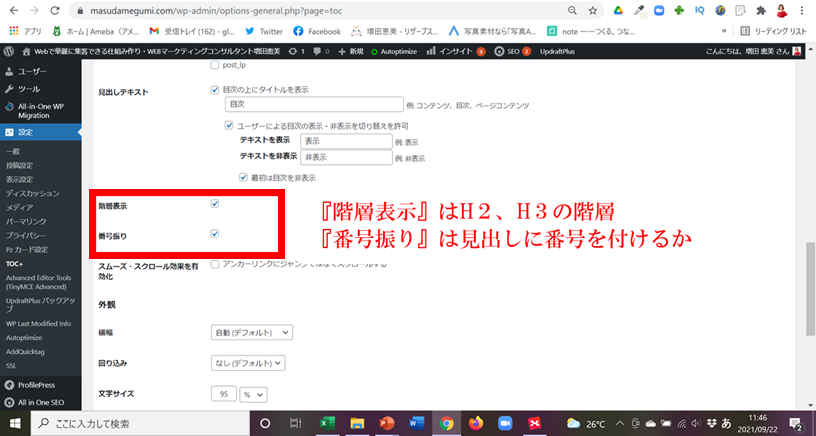Open the 回り込み dropdown
The height and width of the screenshot is (436, 816).
click(248, 363)
